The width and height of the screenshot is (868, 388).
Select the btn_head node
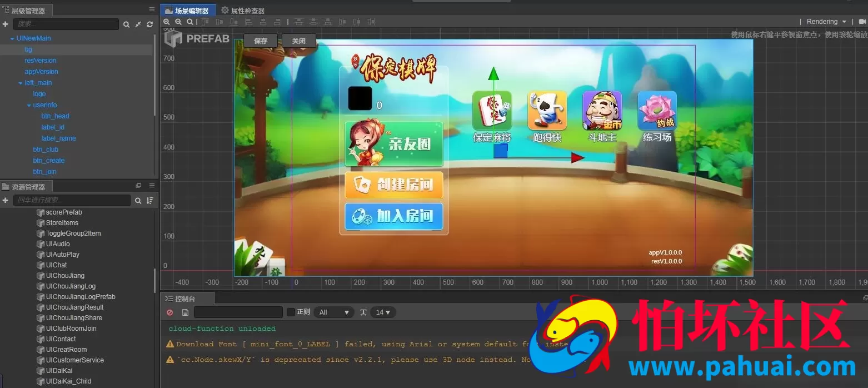[55, 116]
